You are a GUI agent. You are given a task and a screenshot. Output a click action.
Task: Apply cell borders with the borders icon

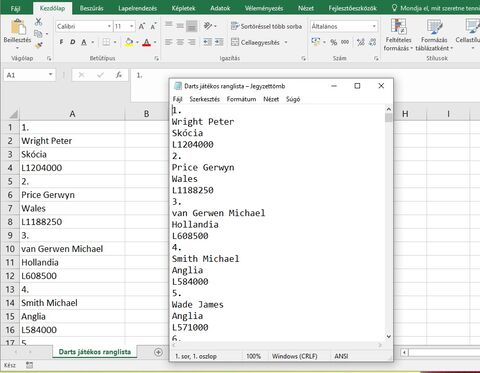pyautogui.click(x=106, y=42)
